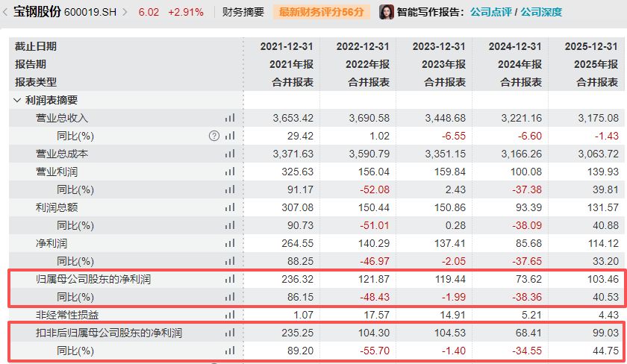Open chart icon for 扣非后归属母公司股东的净利润 row
The width and height of the screenshot is (627, 364).
coord(230,333)
